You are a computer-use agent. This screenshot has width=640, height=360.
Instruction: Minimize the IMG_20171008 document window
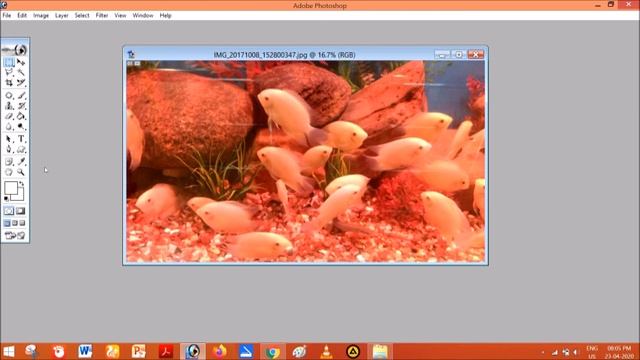[442, 54]
